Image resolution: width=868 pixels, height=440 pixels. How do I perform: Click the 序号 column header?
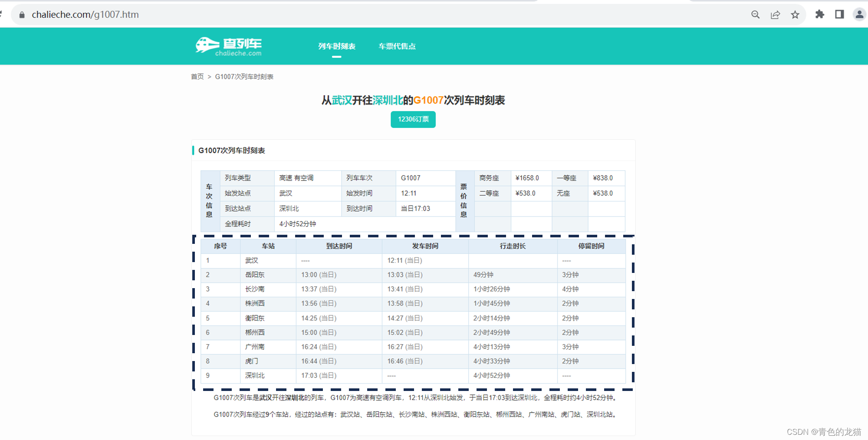[220, 246]
